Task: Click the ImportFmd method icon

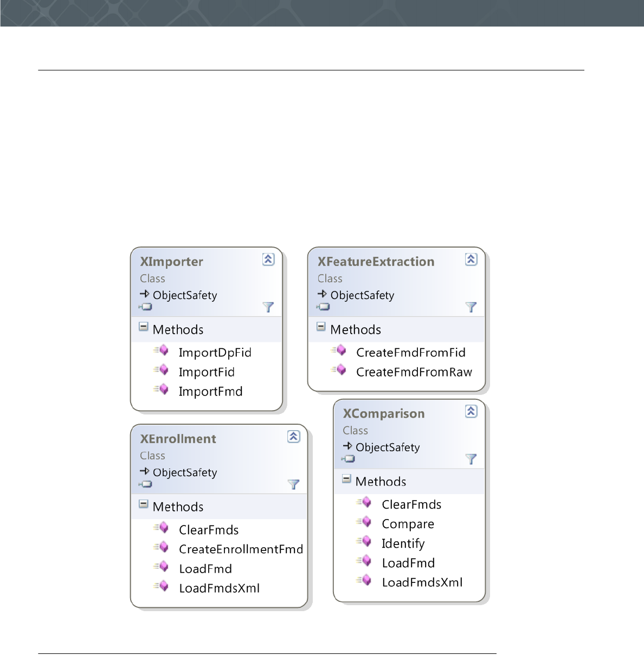Action: 161,390
